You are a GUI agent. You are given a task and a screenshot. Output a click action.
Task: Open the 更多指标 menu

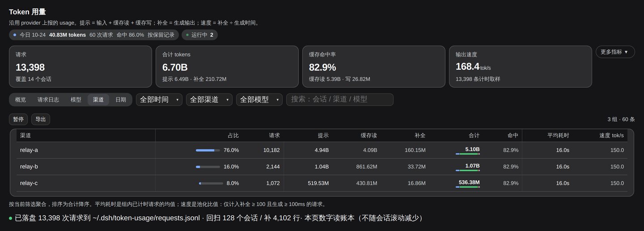coord(615,52)
